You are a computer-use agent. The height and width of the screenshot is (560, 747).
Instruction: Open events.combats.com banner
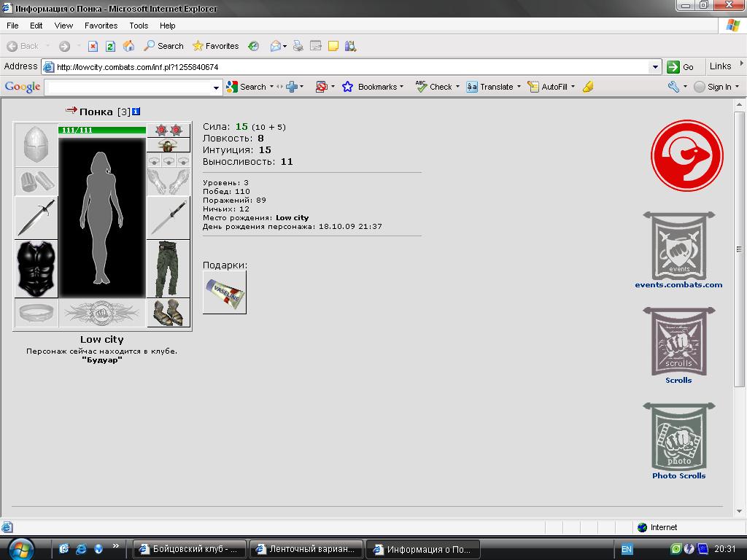(679, 246)
